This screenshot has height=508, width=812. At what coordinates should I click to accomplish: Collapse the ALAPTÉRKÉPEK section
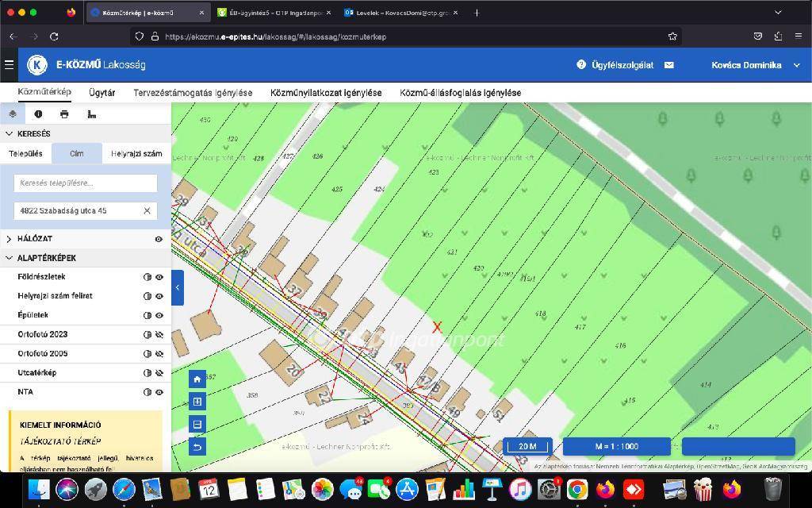click(x=10, y=258)
